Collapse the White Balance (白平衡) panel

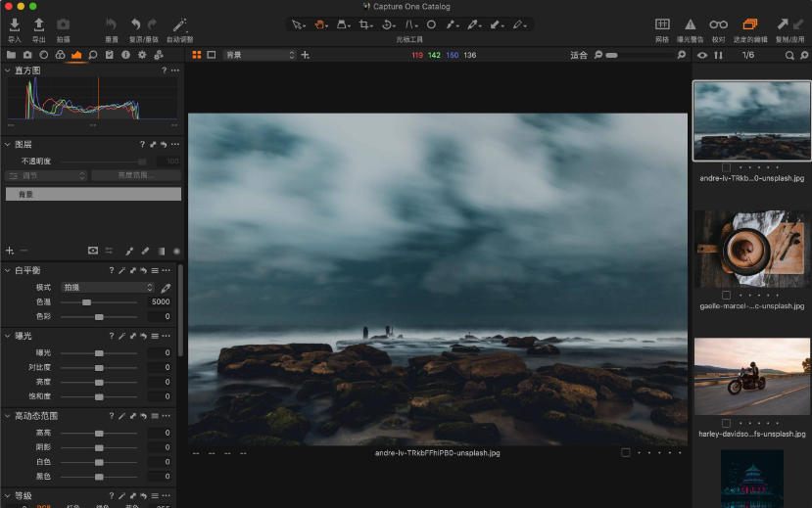[x=7, y=270]
